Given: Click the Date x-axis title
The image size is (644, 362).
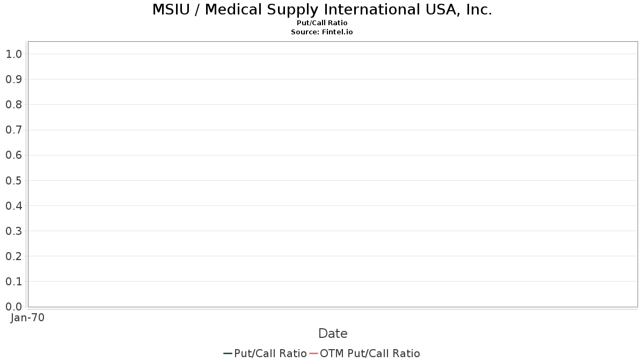Looking at the screenshot, I should [333, 334].
